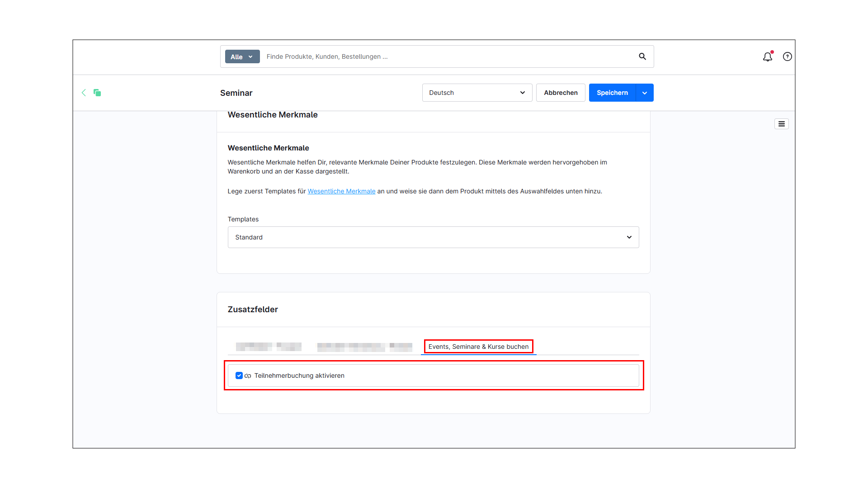This screenshot has height=488, width=868.
Task: Open the Alle search filter dropdown
Action: click(x=242, y=56)
